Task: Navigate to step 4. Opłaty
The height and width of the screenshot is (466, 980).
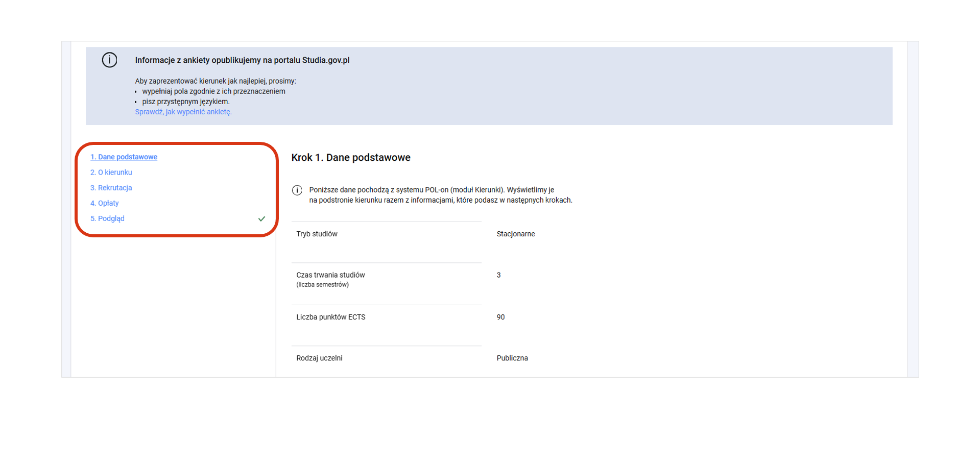Action: [x=104, y=203]
